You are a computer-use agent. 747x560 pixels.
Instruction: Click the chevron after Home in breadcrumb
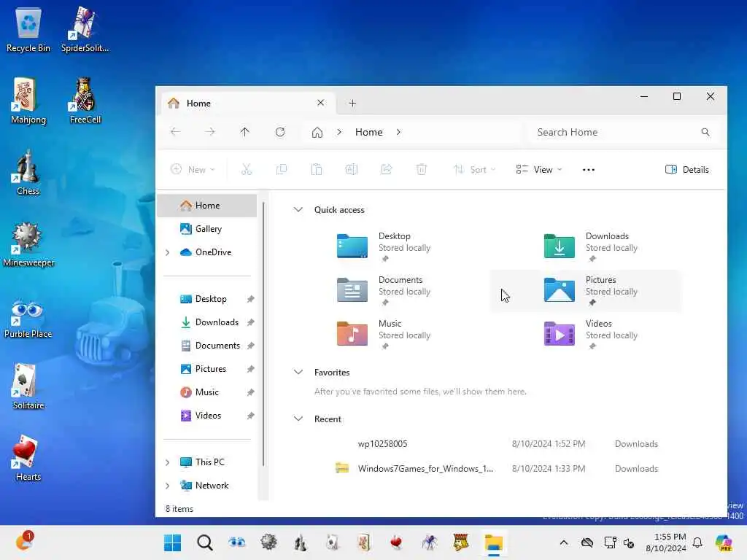pos(398,133)
